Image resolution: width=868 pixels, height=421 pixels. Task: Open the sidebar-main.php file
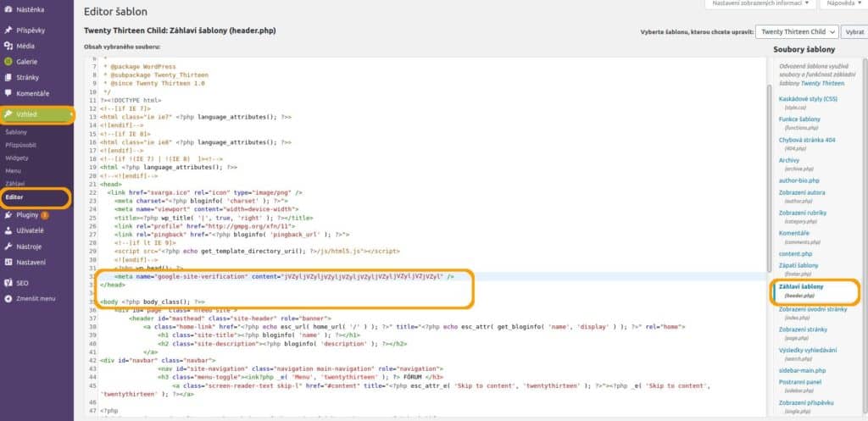pyautogui.click(x=802, y=370)
